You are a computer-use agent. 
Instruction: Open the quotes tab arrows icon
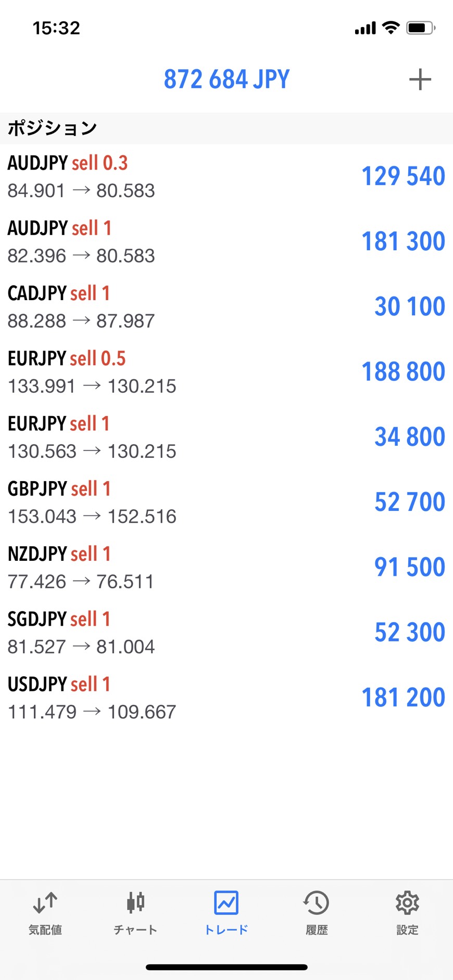(45, 902)
